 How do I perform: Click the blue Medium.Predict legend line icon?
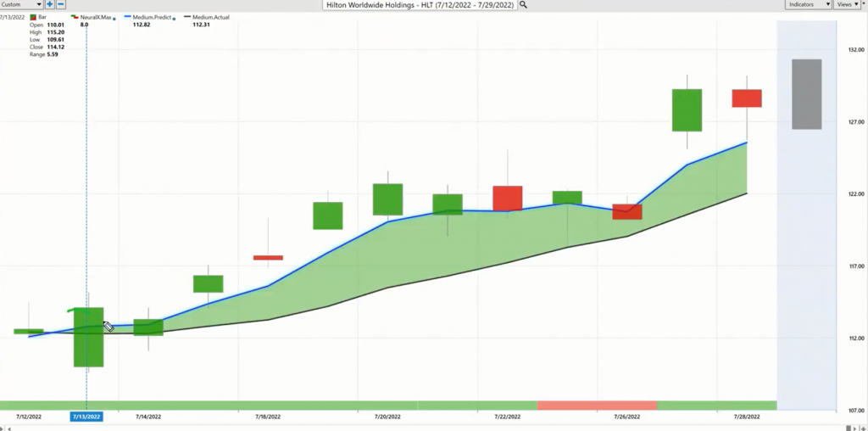coord(127,17)
